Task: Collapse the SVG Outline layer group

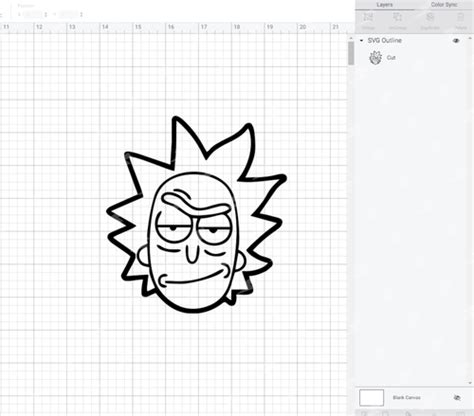Action: 361,40
